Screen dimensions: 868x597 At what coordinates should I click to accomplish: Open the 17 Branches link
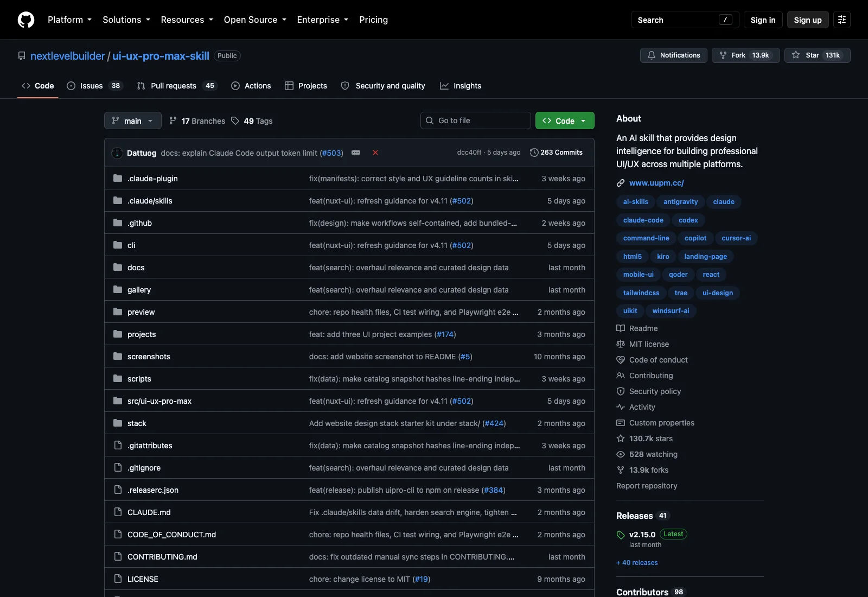click(197, 121)
